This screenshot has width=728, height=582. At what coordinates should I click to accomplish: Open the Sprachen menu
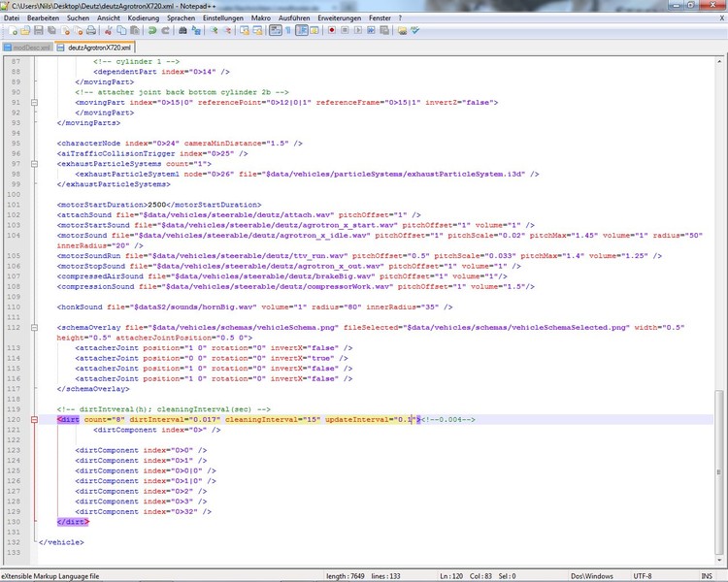pos(182,18)
